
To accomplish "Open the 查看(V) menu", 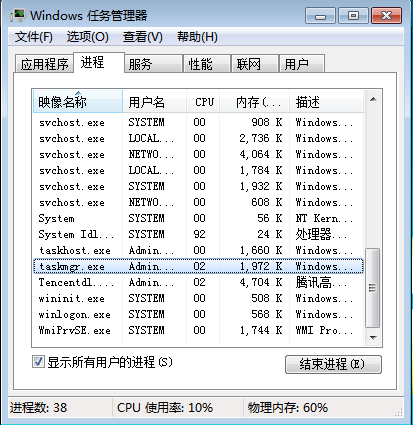I will (143, 37).
